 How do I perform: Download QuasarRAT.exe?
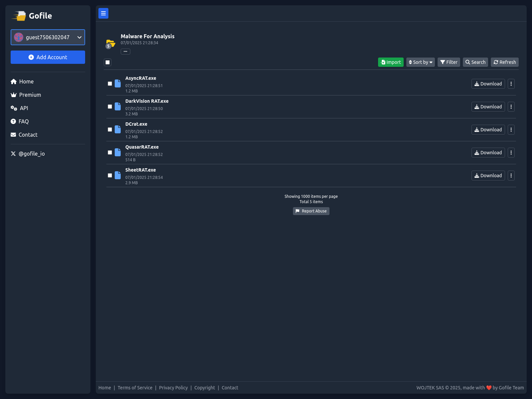coord(488,153)
